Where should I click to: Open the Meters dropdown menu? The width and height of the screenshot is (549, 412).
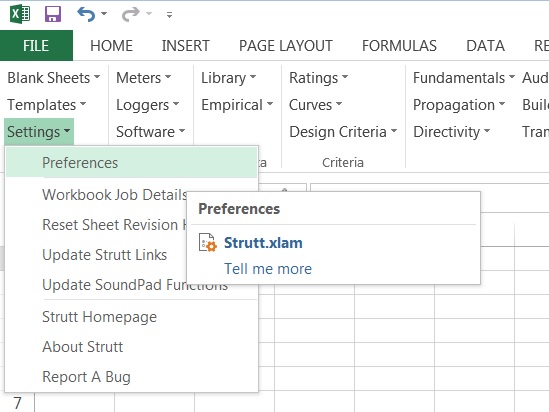pos(144,78)
